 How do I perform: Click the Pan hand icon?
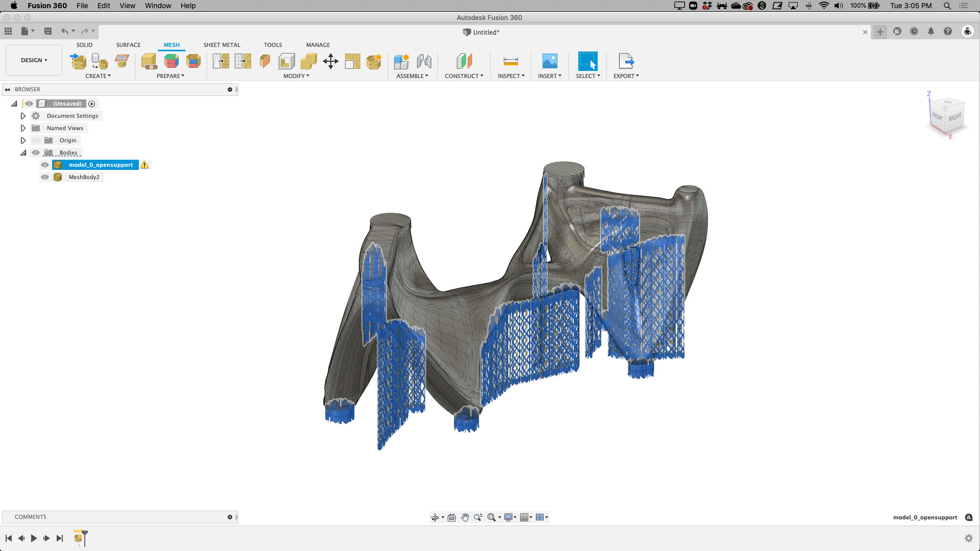coord(465,517)
